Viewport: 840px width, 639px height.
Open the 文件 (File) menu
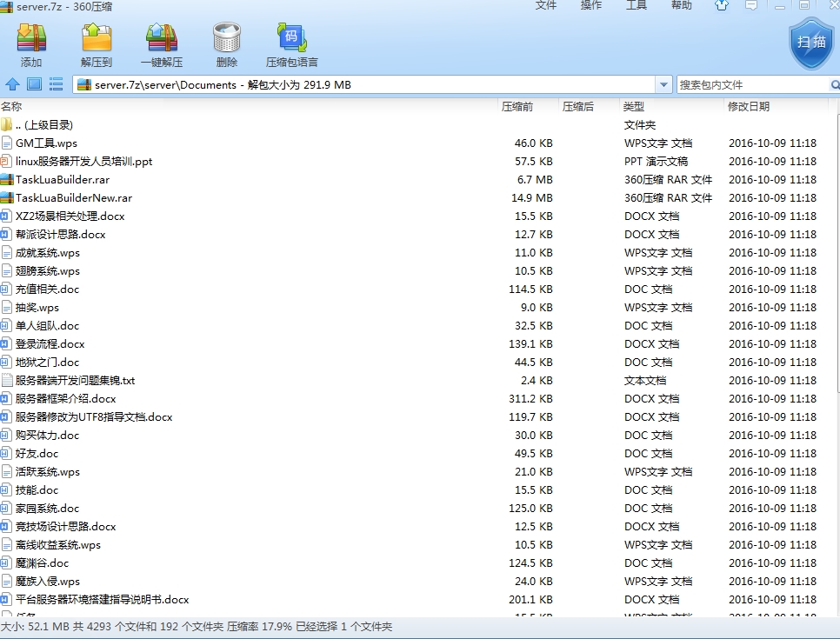point(546,5)
